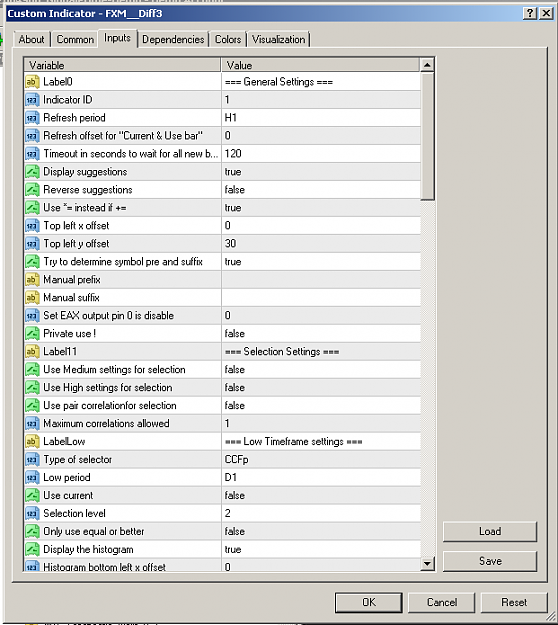The width and height of the screenshot is (558, 625).
Task: Click the empty Manual prefix value field
Action: point(321,279)
